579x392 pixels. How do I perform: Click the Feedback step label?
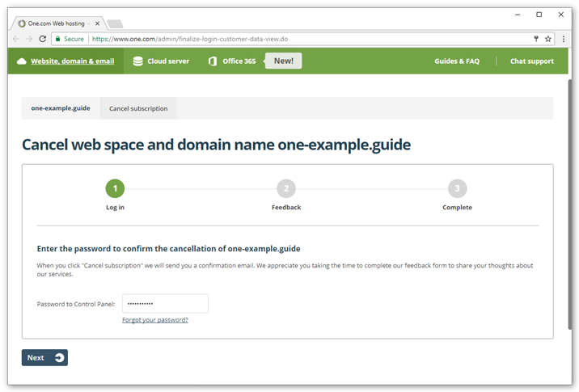[x=286, y=208]
